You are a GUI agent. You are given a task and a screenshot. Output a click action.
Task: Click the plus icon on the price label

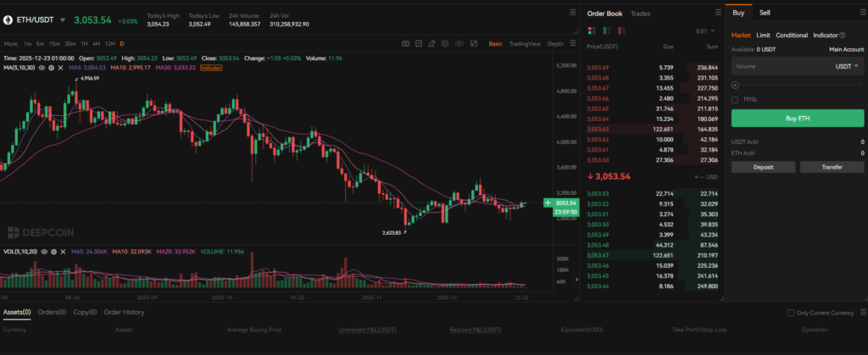click(x=548, y=203)
